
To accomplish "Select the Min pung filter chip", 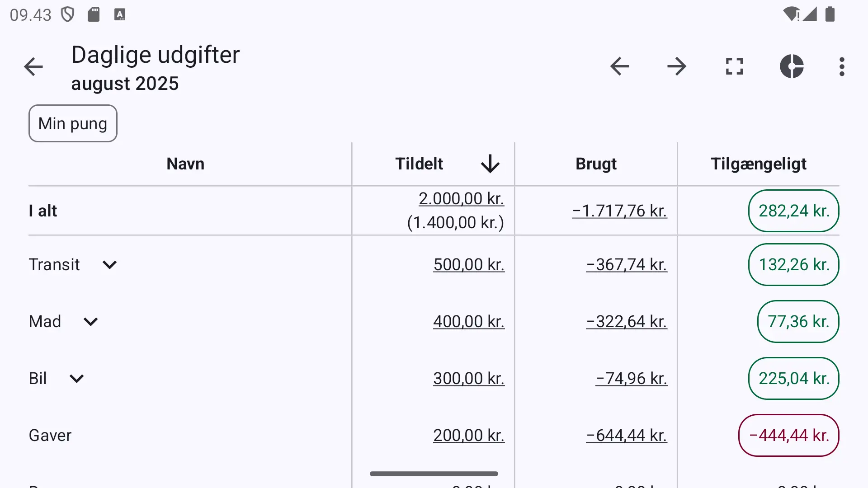I will click(73, 123).
